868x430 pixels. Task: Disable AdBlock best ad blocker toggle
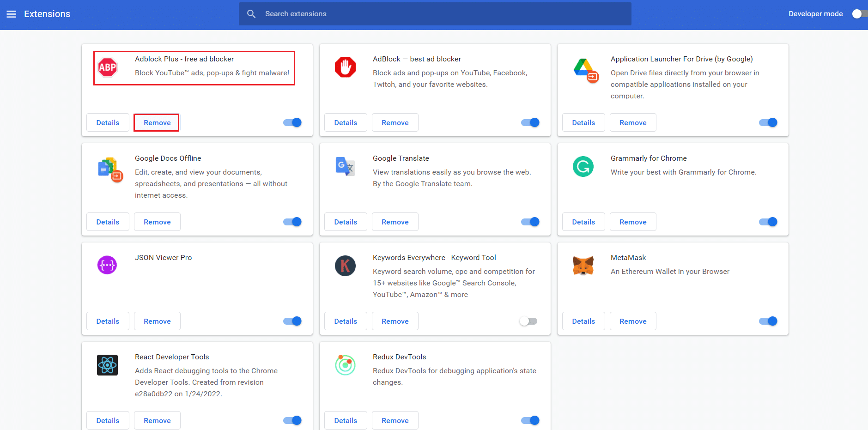(530, 122)
